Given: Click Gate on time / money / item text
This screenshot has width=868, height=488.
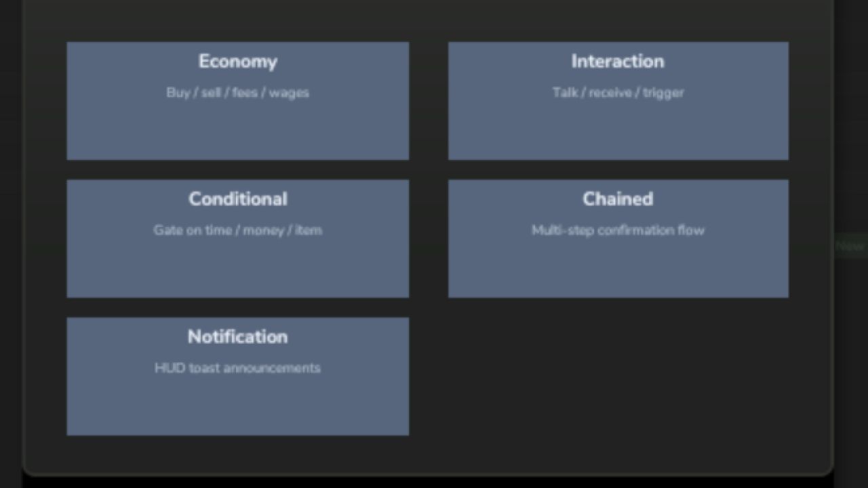Looking at the screenshot, I should point(237,230).
